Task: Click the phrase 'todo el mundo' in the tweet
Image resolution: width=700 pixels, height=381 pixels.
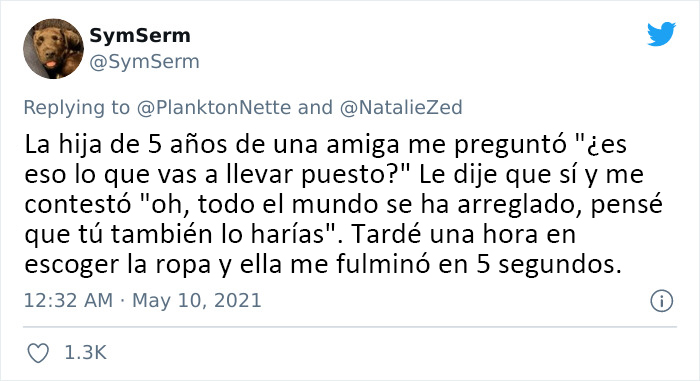Action: click(x=288, y=204)
